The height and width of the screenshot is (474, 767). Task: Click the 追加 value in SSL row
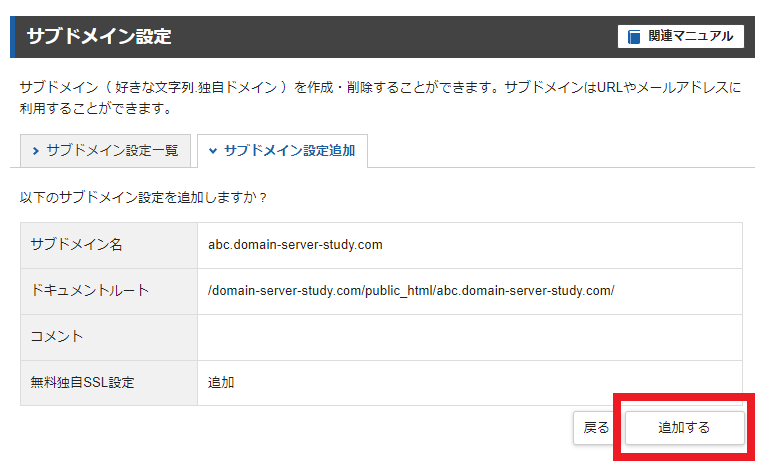coord(221,383)
